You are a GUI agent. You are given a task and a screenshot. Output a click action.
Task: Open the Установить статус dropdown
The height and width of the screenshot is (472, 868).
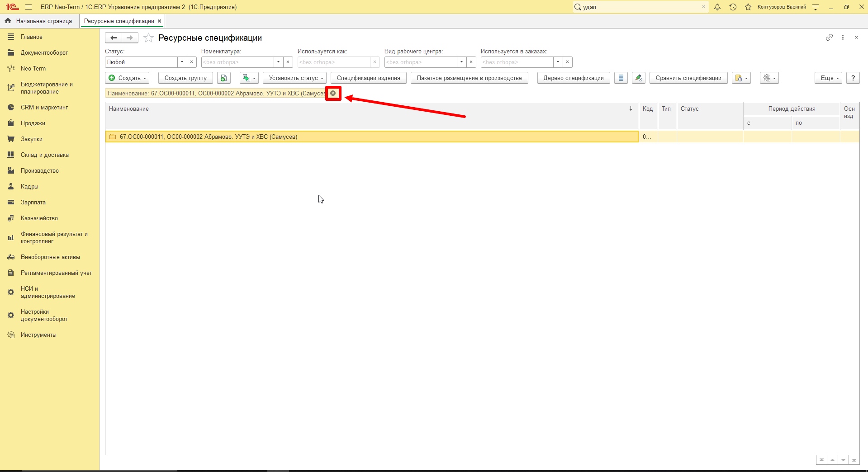tap(297, 78)
